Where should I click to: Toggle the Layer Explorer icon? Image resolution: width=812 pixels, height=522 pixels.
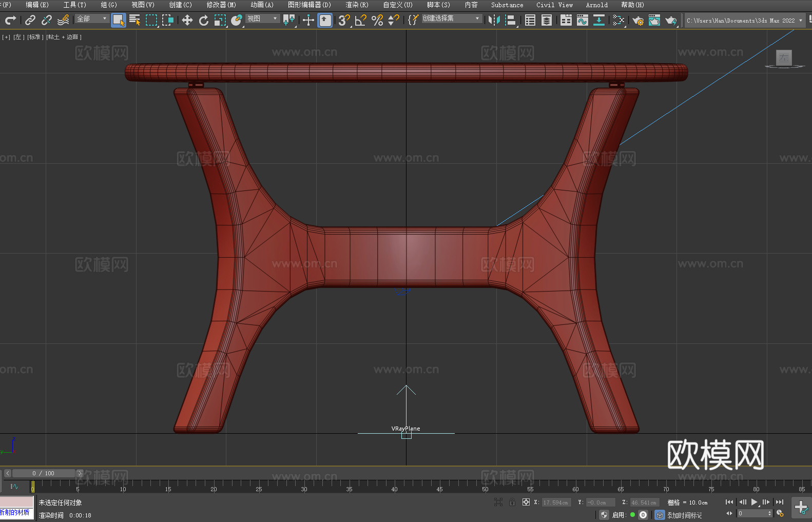point(547,20)
